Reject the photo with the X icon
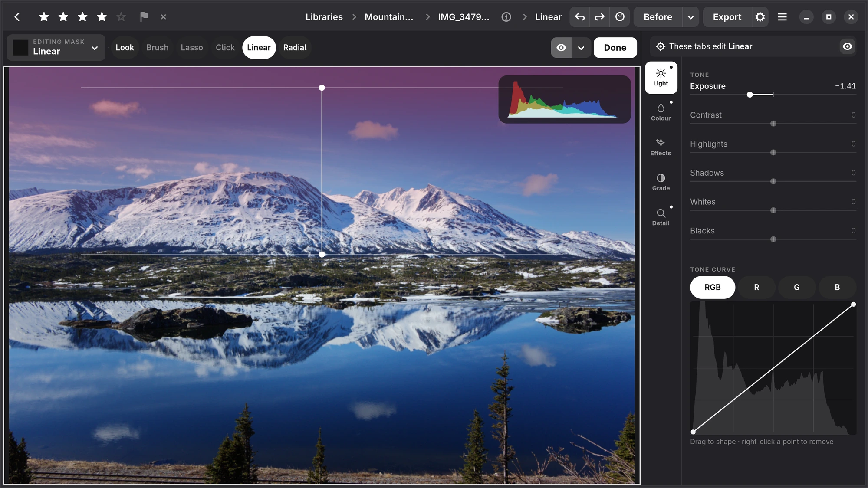Screen dimensions: 868x488 click(163, 17)
